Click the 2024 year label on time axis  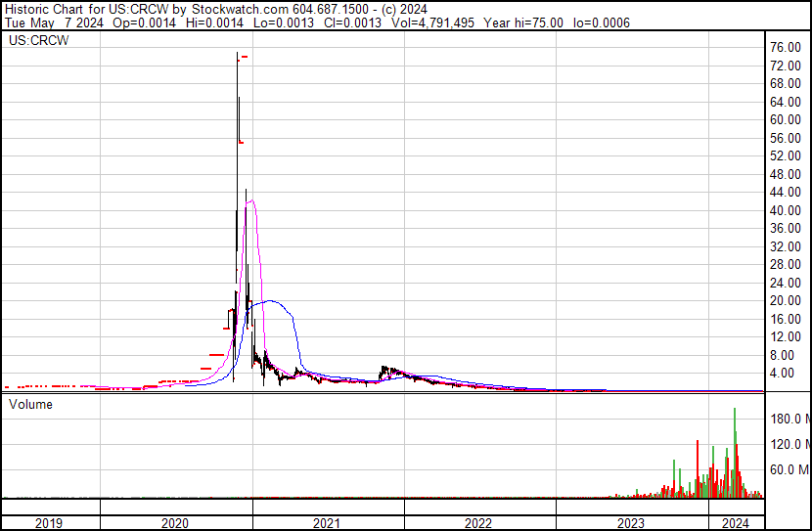[x=736, y=523]
